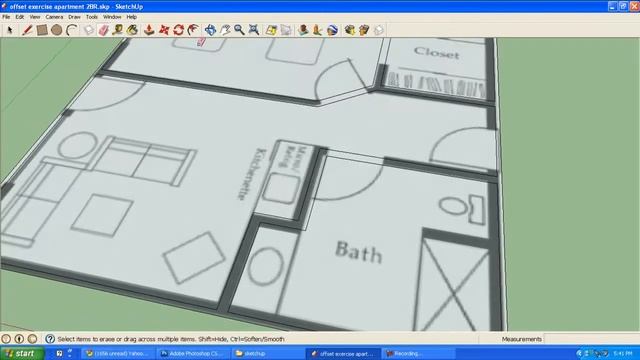Click the system tray clock

coord(623,353)
